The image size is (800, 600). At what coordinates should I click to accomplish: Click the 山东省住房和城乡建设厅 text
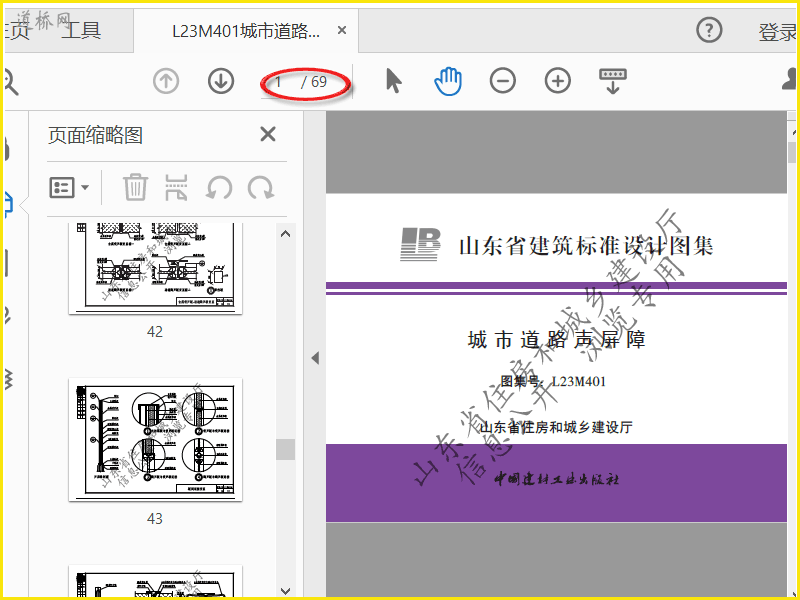pos(557,427)
